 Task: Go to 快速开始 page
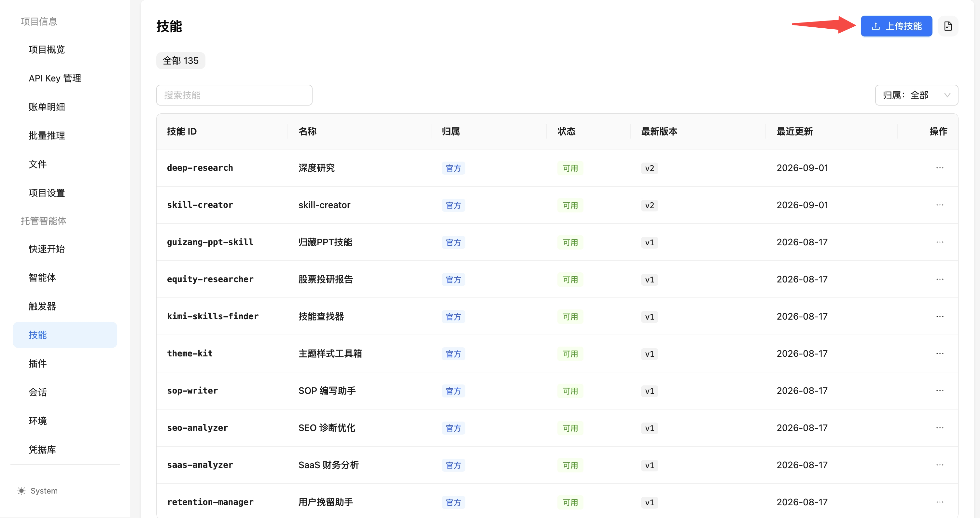[x=65, y=249]
